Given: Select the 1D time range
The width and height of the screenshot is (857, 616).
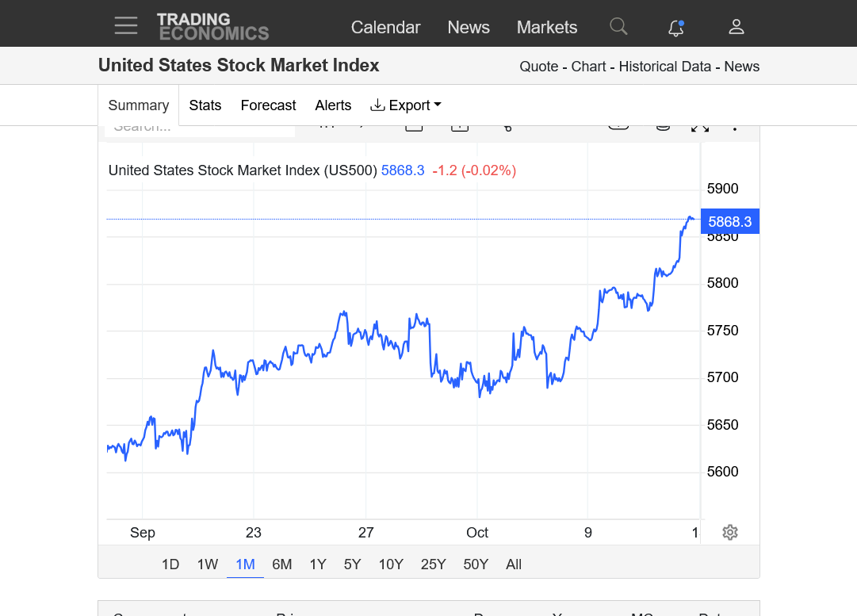Looking at the screenshot, I should [x=170, y=564].
